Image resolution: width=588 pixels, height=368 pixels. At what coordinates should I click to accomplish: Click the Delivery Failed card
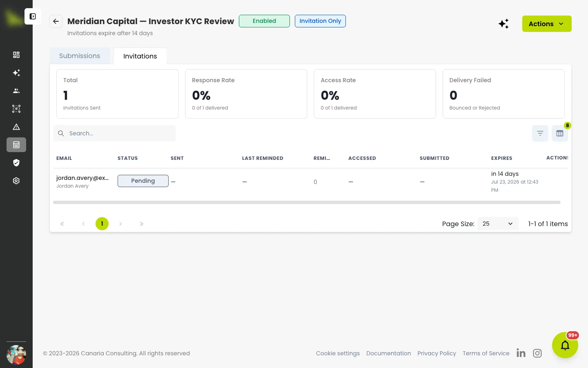pos(503,94)
